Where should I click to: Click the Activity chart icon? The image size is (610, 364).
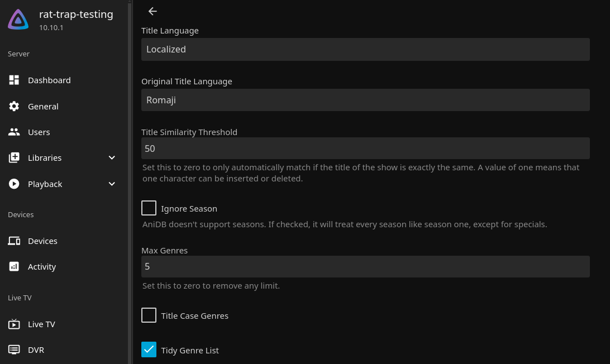click(14, 267)
